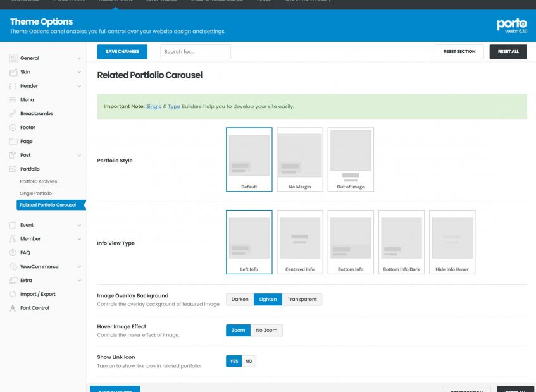Click the Search for... input field
Screen dimensions: 536x392
195,52
